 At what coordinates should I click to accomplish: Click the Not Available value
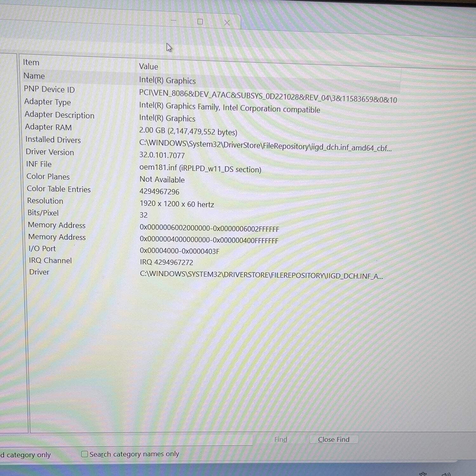(162, 180)
